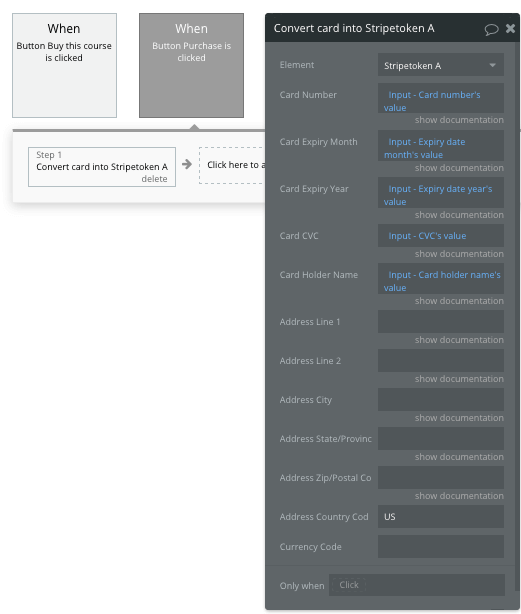Show documentation for Address Line 1
Viewport: 521px width, 614px height.
(459, 340)
